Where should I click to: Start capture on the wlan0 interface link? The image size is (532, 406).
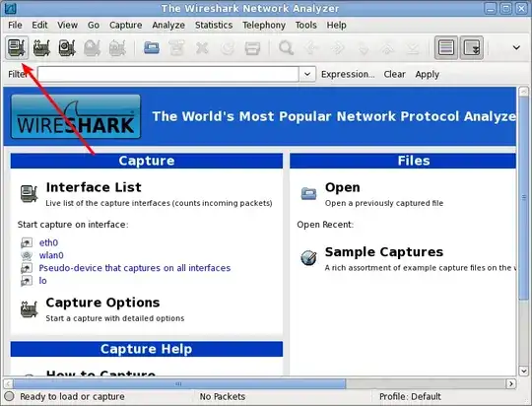pos(51,255)
